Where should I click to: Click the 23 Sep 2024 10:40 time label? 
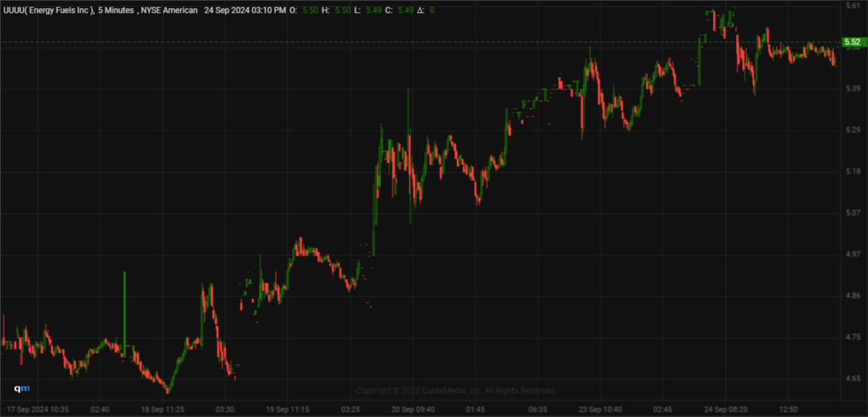600,410
